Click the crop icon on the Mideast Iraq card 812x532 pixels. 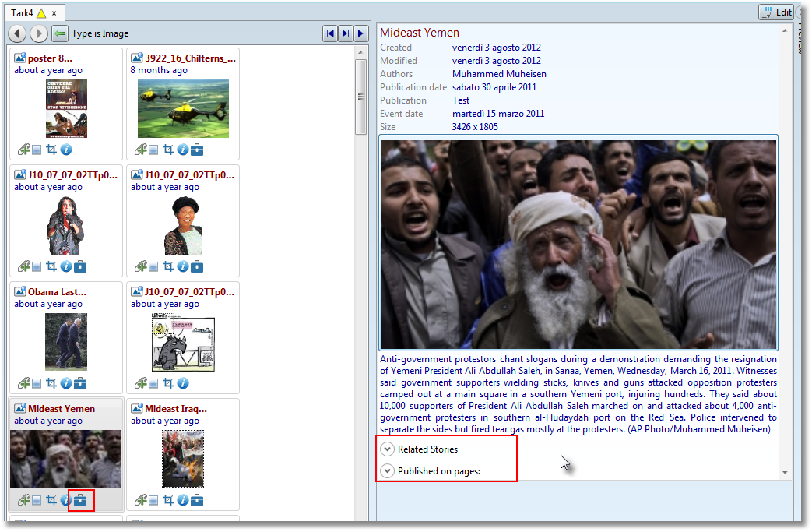[x=168, y=500]
